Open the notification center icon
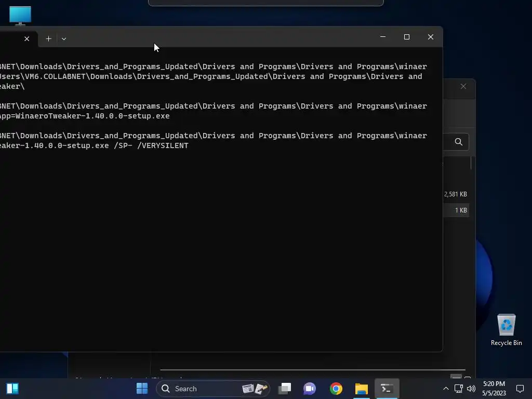Image resolution: width=532 pixels, height=399 pixels. [520, 389]
